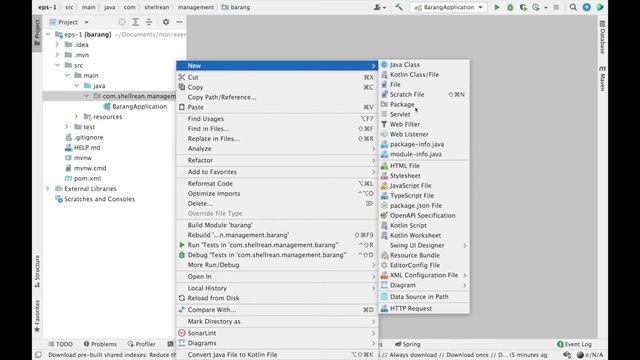Open Project view selector dropdown

[x=69, y=22]
